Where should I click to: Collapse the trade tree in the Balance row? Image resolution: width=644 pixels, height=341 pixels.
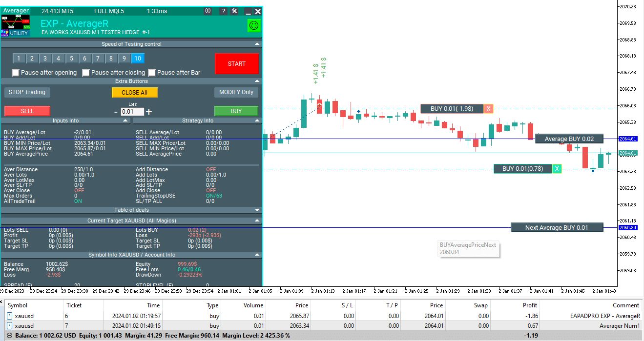point(9,336)
